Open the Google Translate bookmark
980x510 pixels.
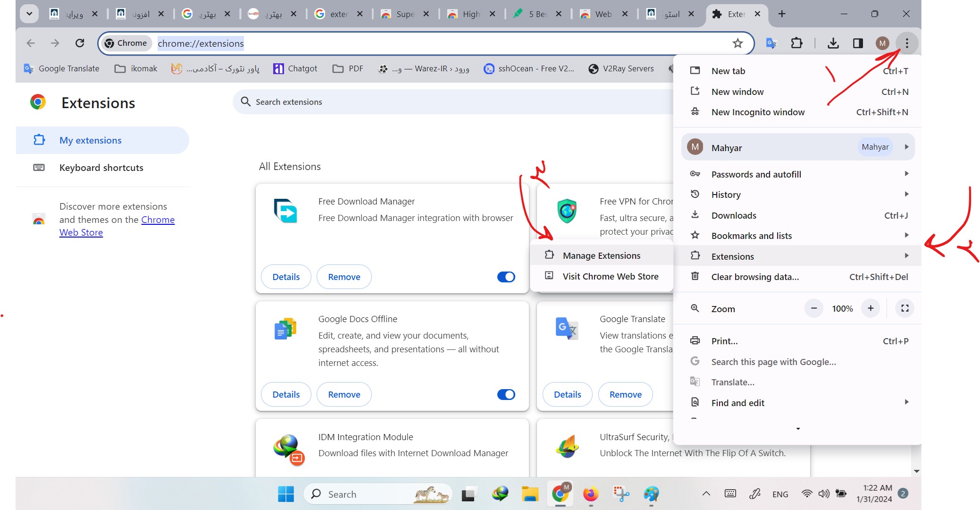pos(62,68)
